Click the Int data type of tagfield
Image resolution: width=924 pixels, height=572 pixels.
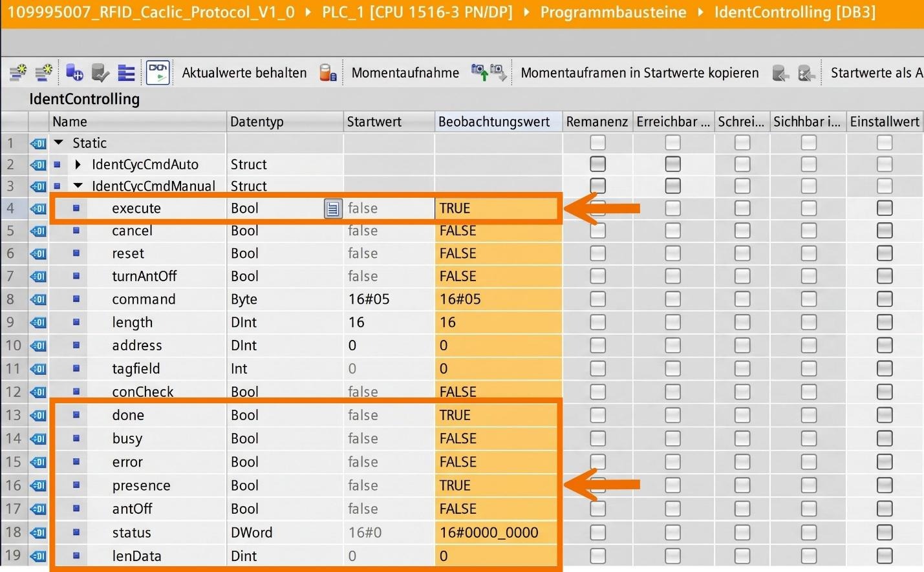coord(285,368)
